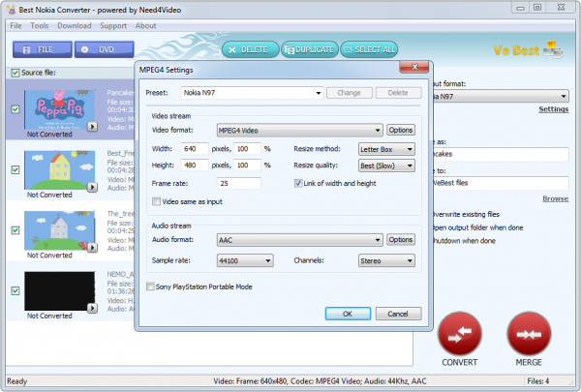Click the Save to folder field

[x=501, y=183]
